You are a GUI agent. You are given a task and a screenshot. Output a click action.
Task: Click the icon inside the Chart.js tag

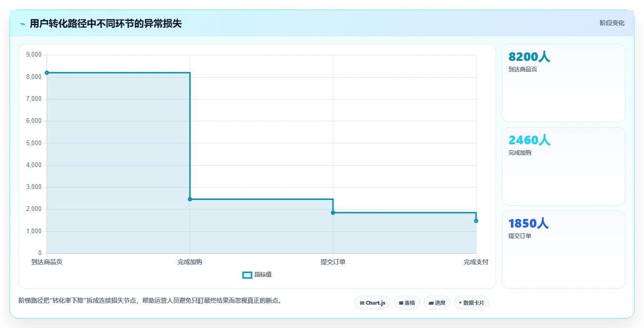point(362,303)
